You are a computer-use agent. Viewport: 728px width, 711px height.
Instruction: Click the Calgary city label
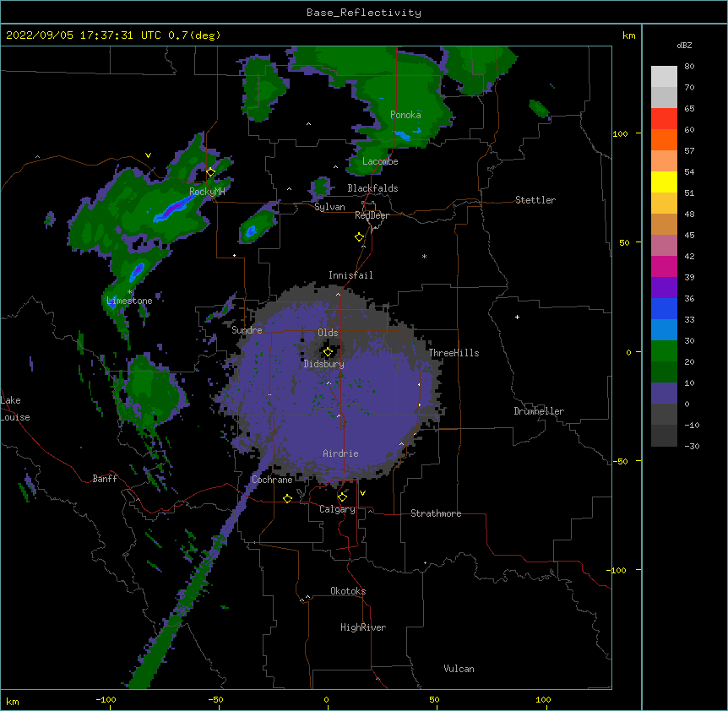pos(337,509)
